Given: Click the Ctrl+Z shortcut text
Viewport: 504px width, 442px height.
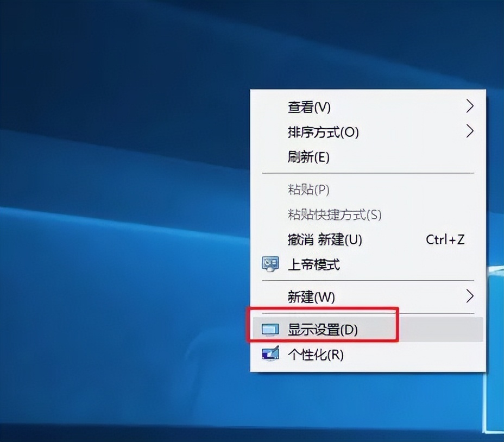Looking at the screenshot, I should pyautogui.click(x=445, y=239).
